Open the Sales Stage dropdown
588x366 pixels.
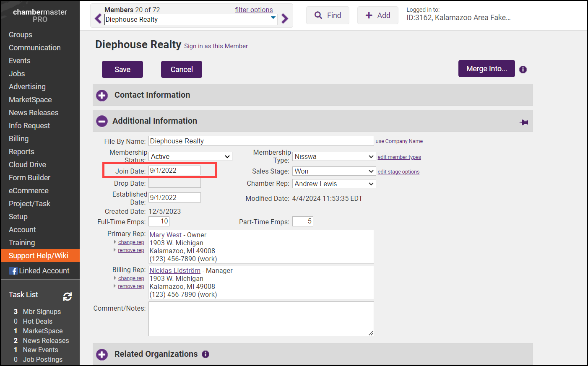tap(334, 171)
